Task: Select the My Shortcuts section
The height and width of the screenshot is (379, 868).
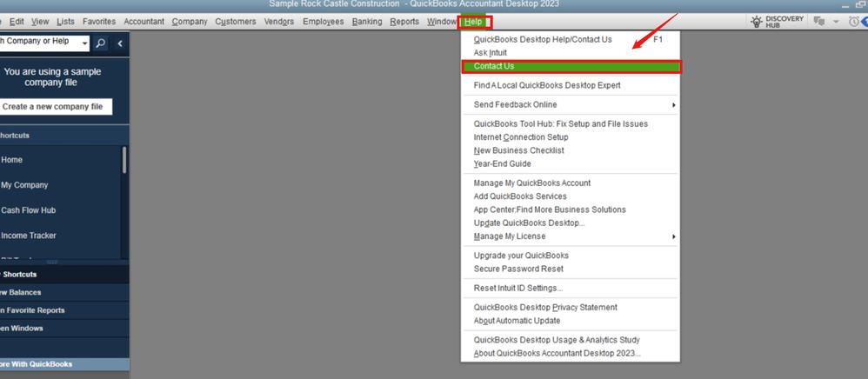Action: pyautogui.click(x=64, y=275)
